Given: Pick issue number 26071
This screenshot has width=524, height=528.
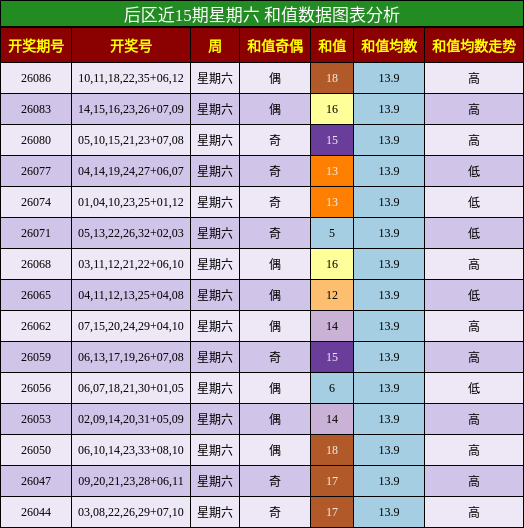Looking at the screenshot, I should 36,233.
